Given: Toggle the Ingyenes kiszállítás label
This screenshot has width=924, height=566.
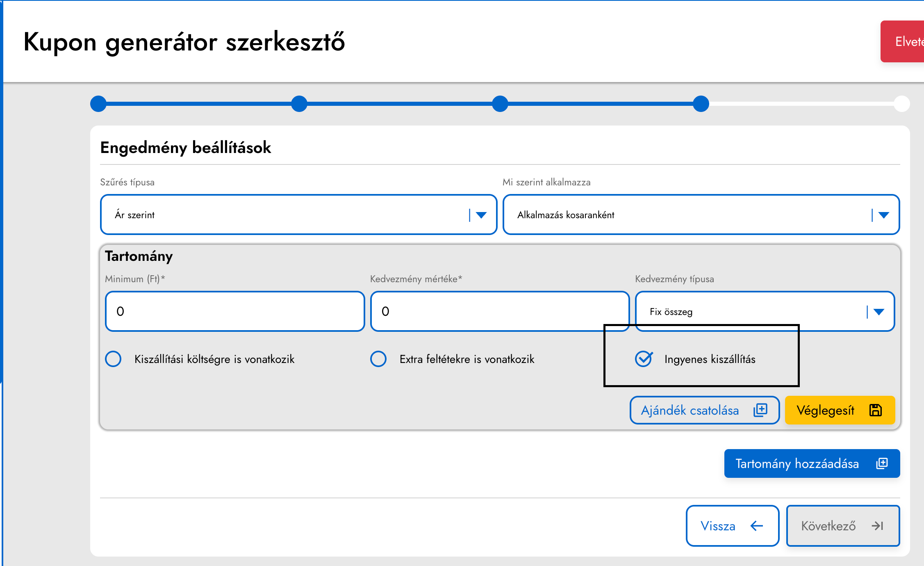Looking at the screenshot, I should click(710, 359).
